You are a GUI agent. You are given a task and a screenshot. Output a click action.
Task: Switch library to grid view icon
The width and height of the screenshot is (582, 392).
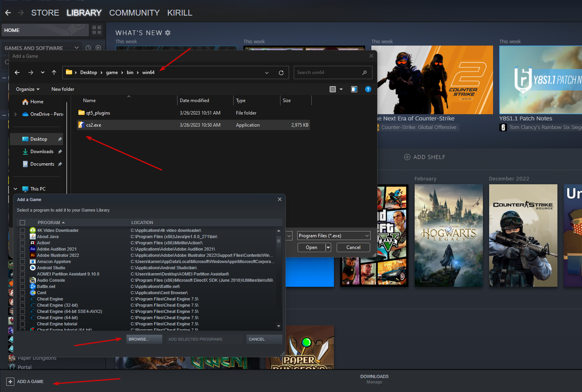click(x=97, y=30)
